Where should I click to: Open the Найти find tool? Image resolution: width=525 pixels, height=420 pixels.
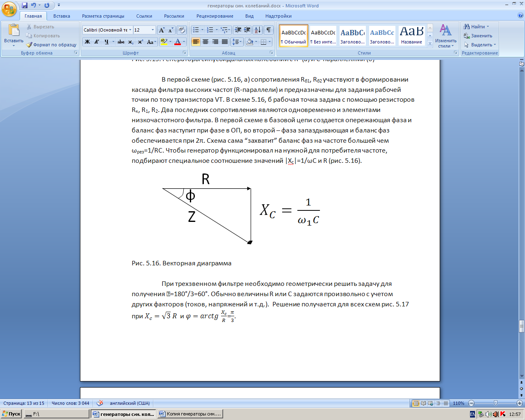(x=476, y=27)
